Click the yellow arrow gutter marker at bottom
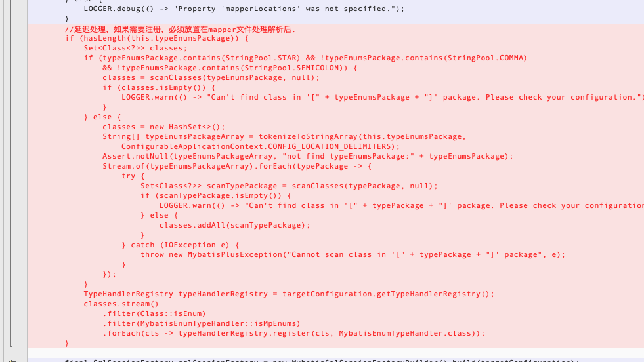Screen dimensions: 644x362 (x=12, y=360)
